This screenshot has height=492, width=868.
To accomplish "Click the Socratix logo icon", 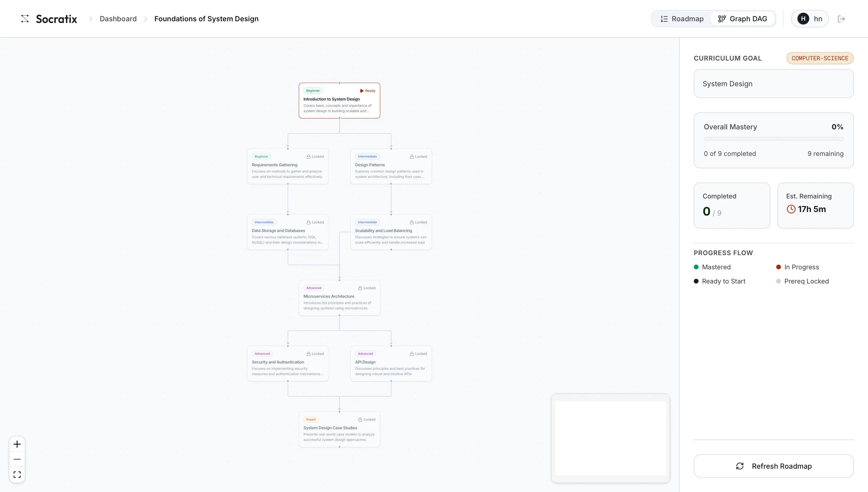I will click(25, 19).
